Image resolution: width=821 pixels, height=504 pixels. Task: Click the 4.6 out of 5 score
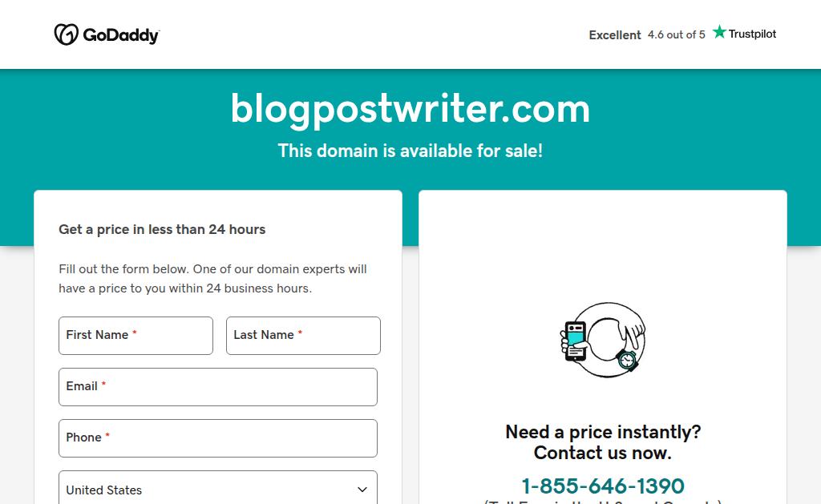677,34
